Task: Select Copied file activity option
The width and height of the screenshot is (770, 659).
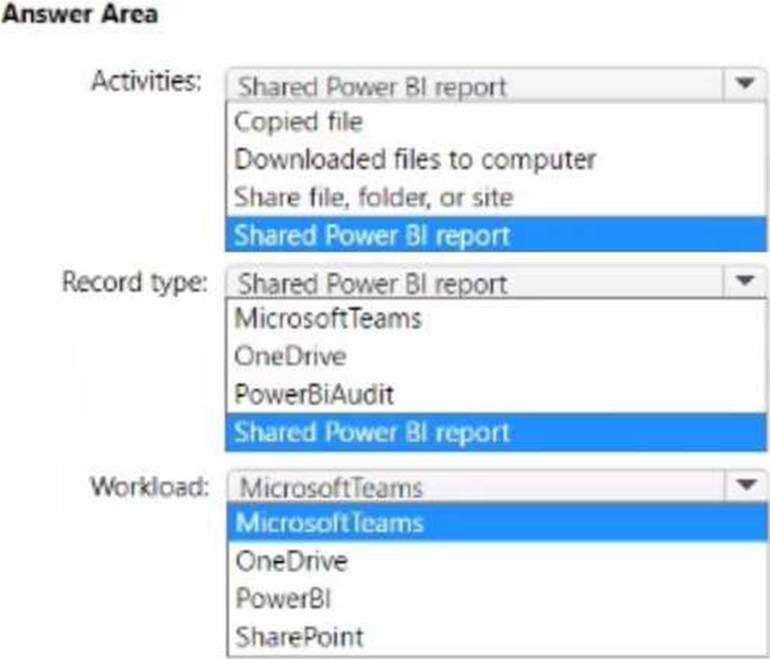Action: pyautogui.click(x=496, y=122)
